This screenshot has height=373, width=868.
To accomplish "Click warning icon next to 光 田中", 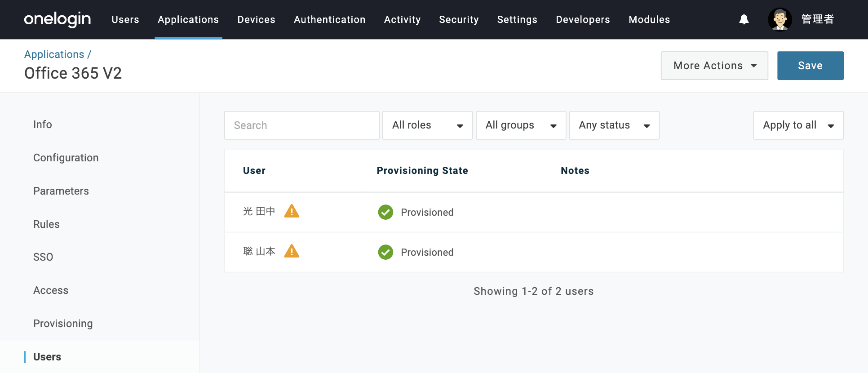I will (292, 211).
